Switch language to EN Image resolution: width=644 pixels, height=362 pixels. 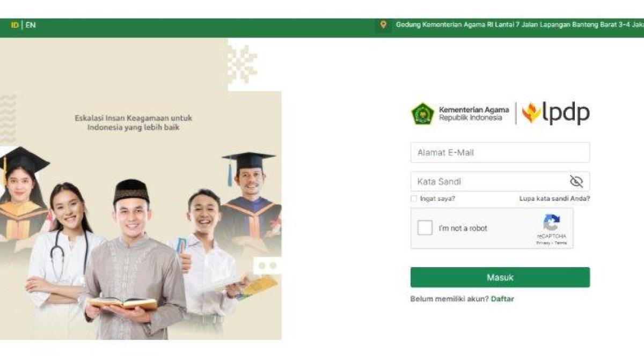coord(31,25)
